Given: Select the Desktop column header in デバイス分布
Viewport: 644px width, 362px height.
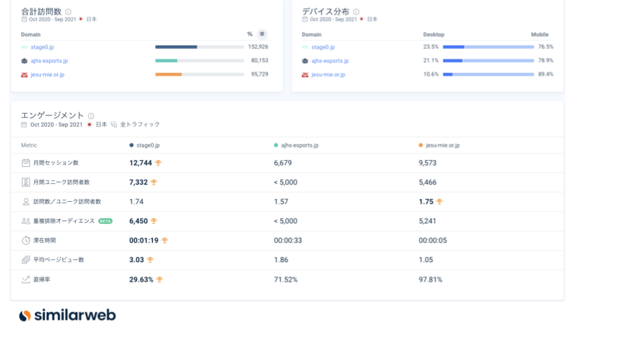Looking at the screenshot, I should point(433,35).
